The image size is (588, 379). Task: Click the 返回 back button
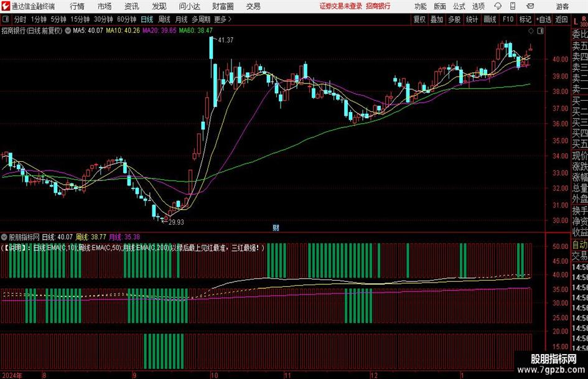[x=561, y=19]
